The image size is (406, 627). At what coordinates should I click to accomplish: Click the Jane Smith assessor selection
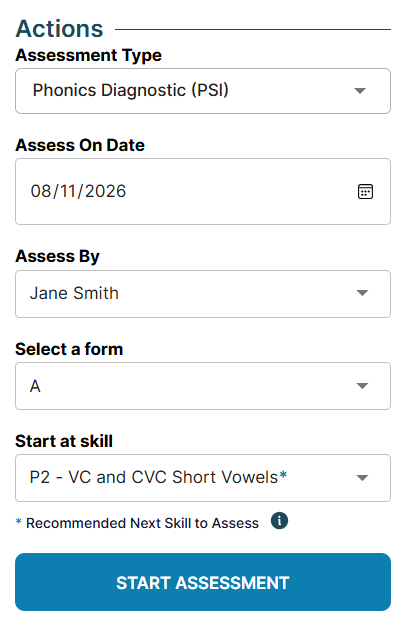coord(74,293)
